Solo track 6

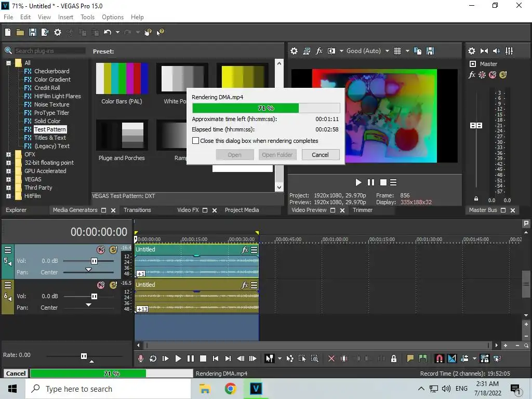[113, 285]
